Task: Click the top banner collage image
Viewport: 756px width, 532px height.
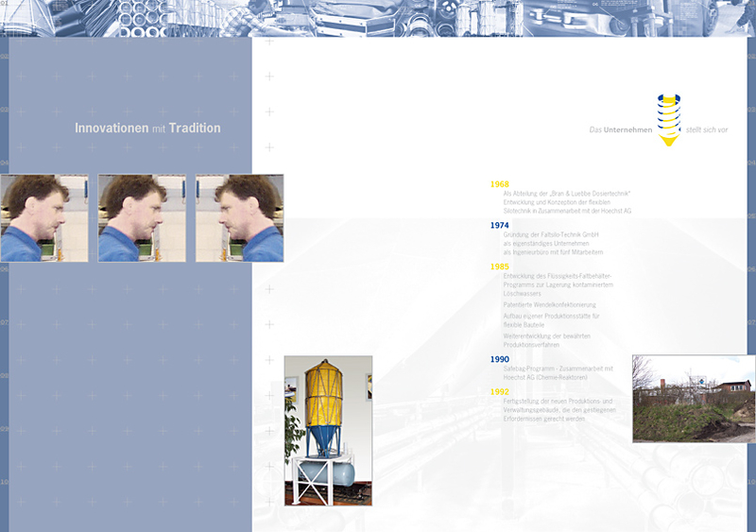Action: (x=378, y=18)
